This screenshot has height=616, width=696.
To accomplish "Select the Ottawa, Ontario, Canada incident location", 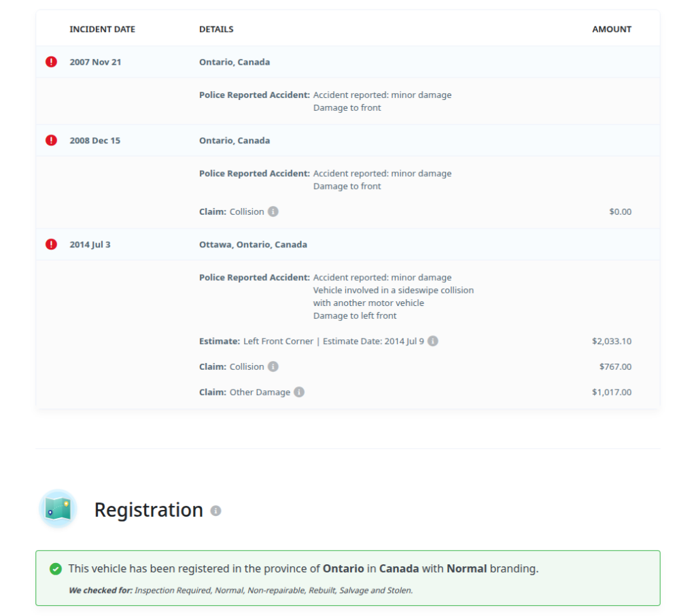I will pyautogui.click(x=253, y=245).
